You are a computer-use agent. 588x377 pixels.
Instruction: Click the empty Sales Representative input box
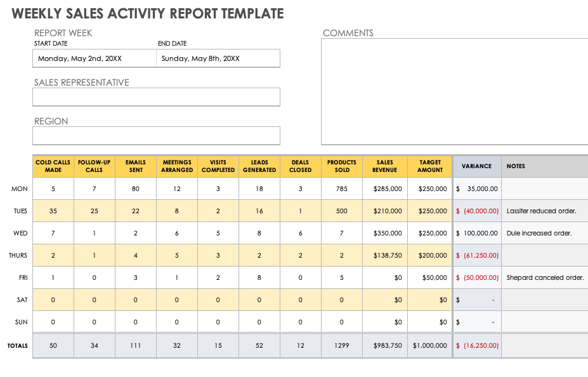(x=156, y=96)
